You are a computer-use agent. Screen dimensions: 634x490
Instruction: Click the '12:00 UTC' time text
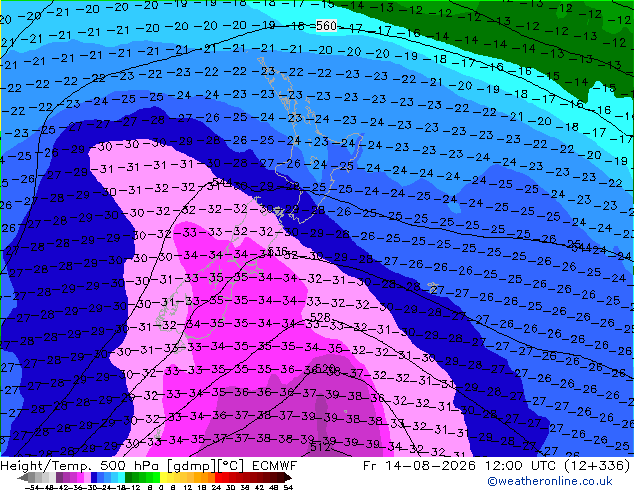[522, 466]
